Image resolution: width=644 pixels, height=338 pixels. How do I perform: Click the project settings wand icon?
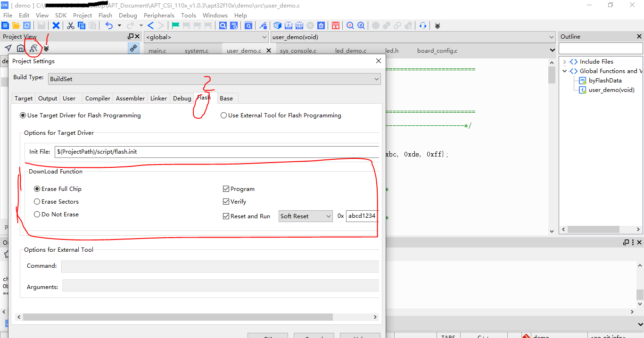pyautogui.click(x=33, y=48)
